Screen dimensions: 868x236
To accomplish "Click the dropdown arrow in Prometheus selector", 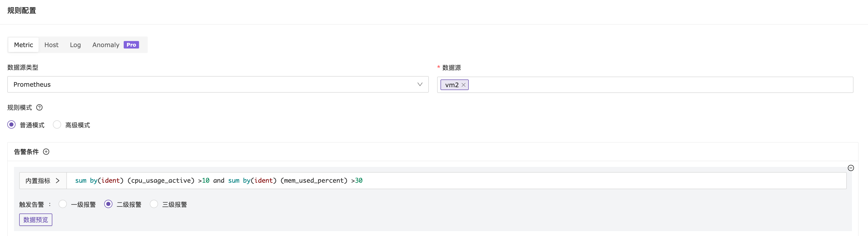I will pos(420,85).
